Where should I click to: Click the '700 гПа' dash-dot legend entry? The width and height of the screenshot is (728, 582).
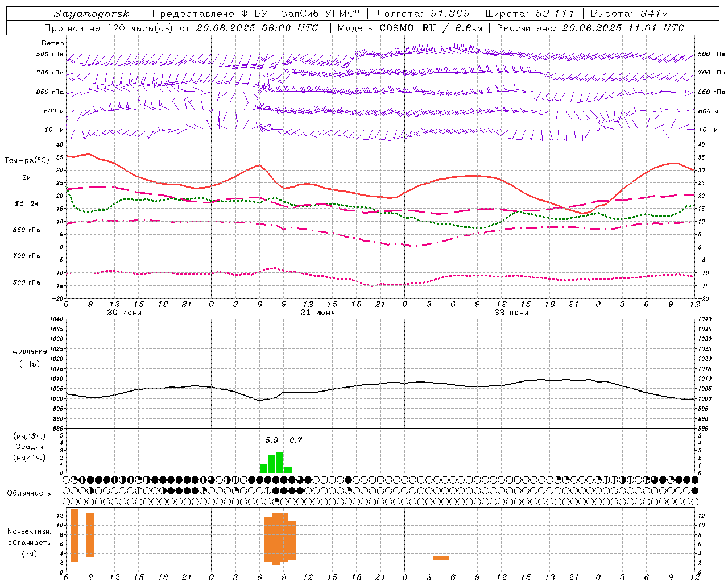(27, 256)
